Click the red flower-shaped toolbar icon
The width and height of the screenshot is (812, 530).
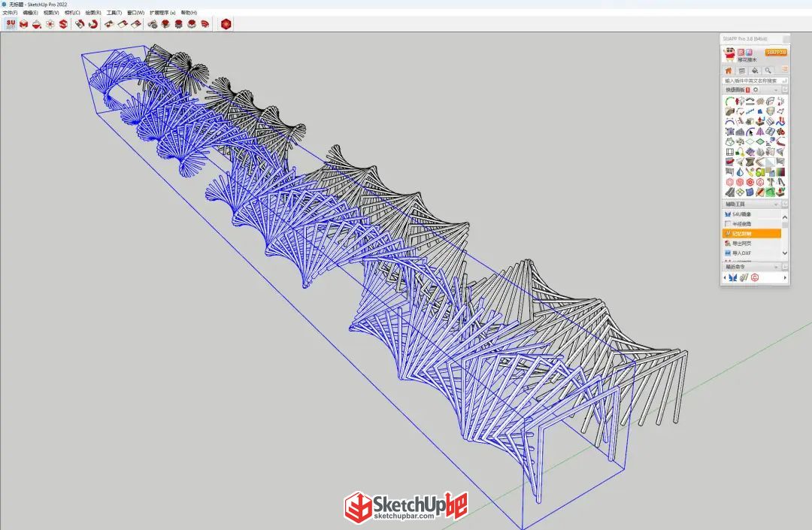50,24
